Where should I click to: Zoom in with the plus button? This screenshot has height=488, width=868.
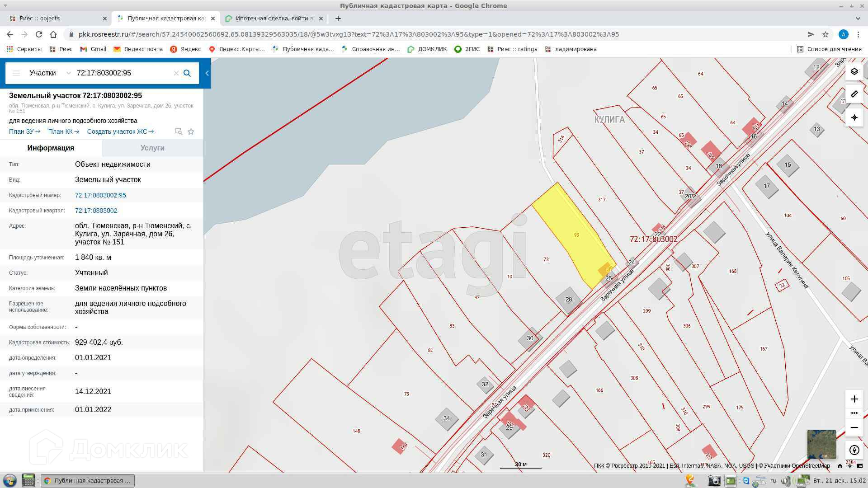[854, 399]
